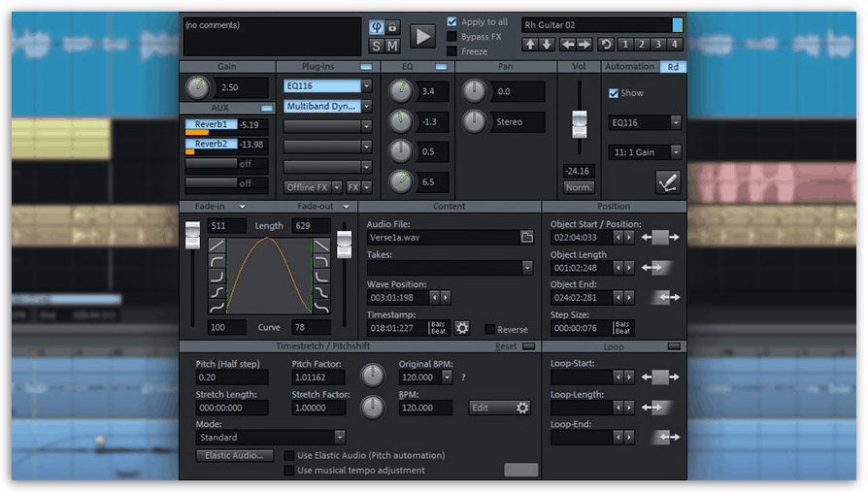868x492 pixels.
Task: Expand the Takes dropdown
Action: point(527,268)
